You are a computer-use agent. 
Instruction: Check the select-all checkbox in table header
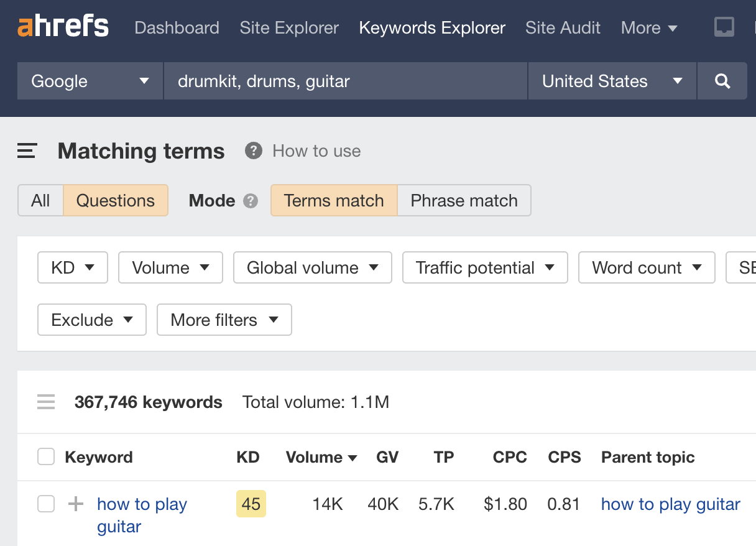pyautogui.click(x=46, y=457)
